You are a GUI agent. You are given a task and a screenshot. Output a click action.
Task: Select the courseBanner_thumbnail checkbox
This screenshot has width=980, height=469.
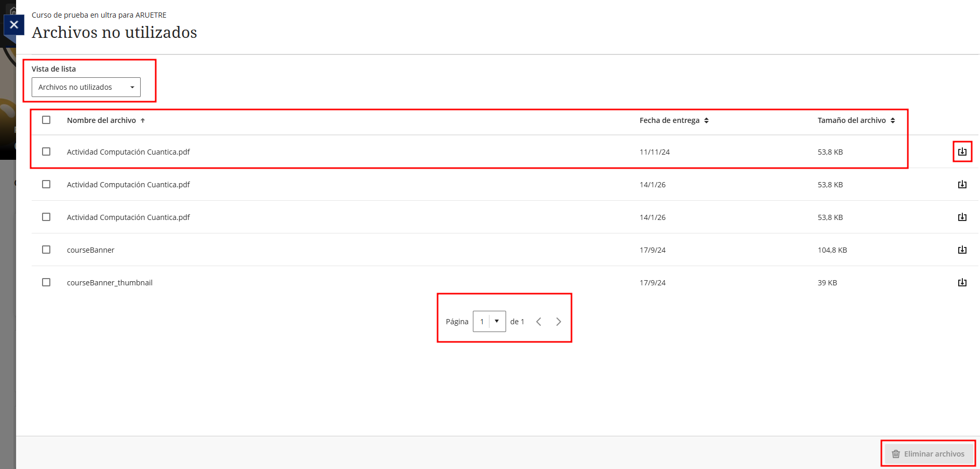(46, 282)
